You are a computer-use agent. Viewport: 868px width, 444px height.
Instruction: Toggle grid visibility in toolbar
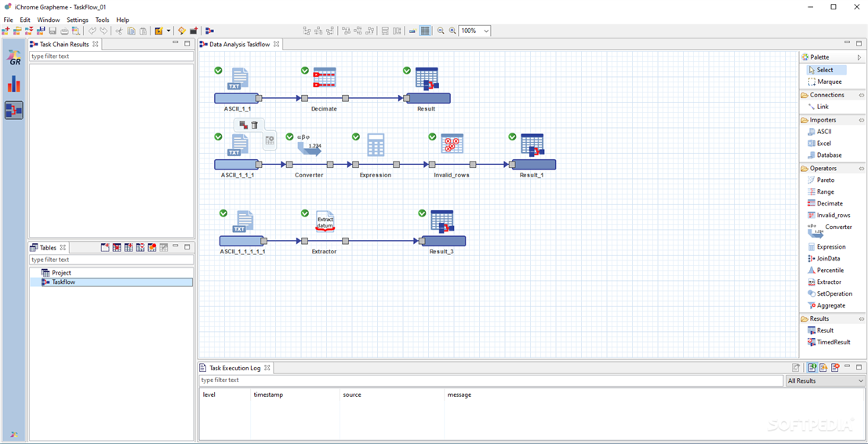click(425, 31)
